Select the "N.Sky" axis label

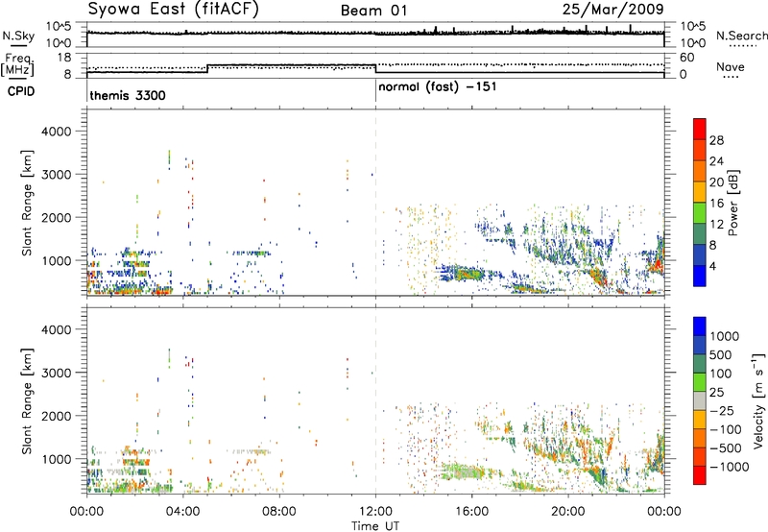tap(18, 36)
